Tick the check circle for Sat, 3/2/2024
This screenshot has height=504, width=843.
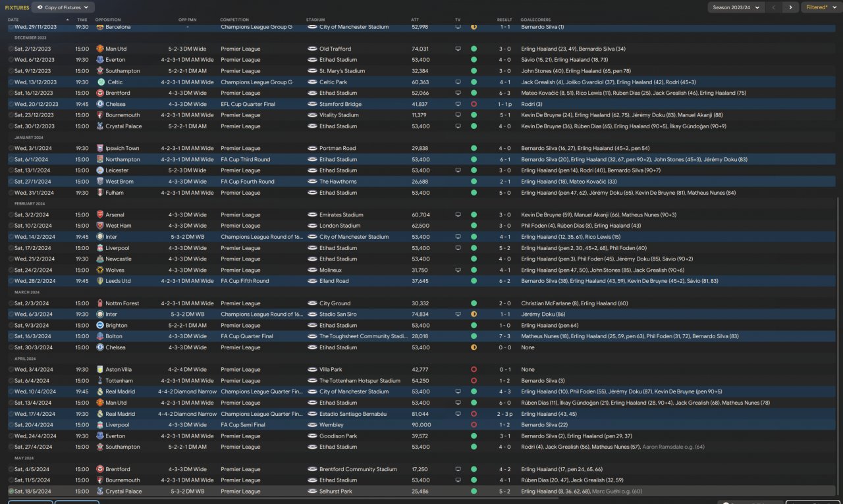pyautogui.click(x=11, y=215)
